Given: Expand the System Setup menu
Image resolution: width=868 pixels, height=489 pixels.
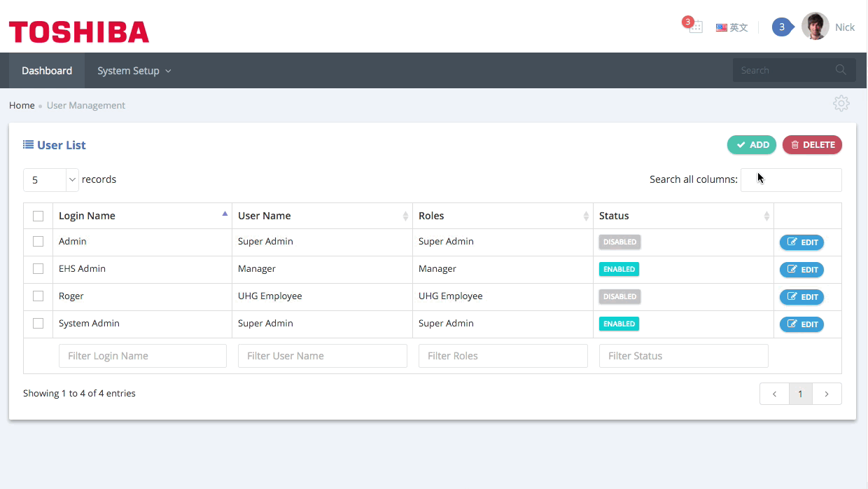Looking at the screenshot, I should coord(134,71).
